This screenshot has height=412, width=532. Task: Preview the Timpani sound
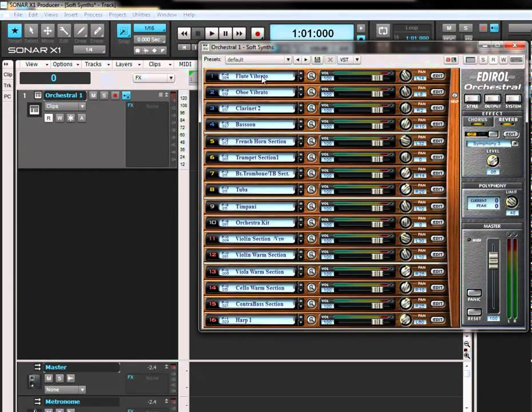[311, 207]
